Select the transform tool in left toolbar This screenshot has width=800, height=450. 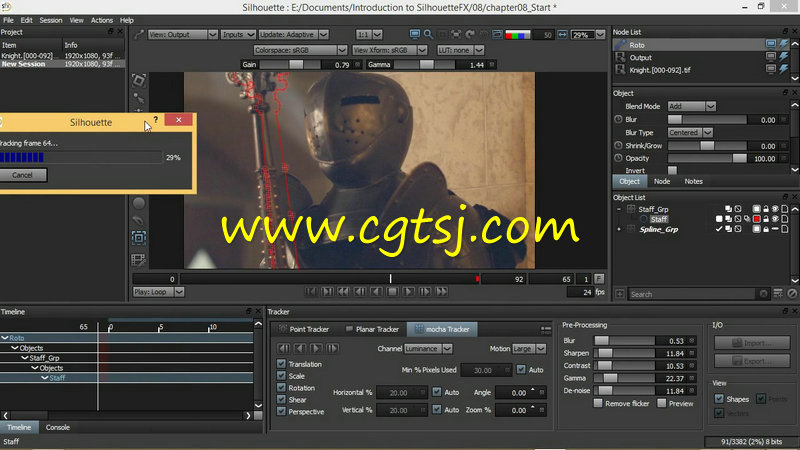coord(138,80)
